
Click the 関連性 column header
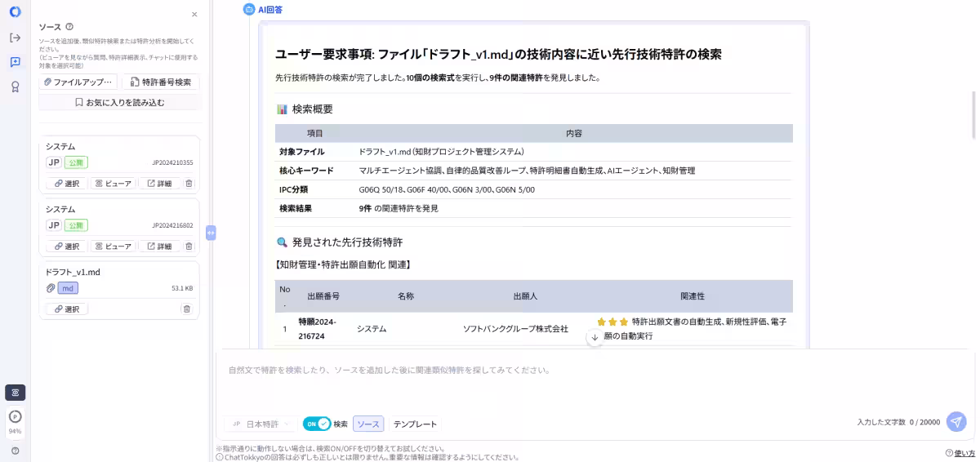tap(693, 296)
